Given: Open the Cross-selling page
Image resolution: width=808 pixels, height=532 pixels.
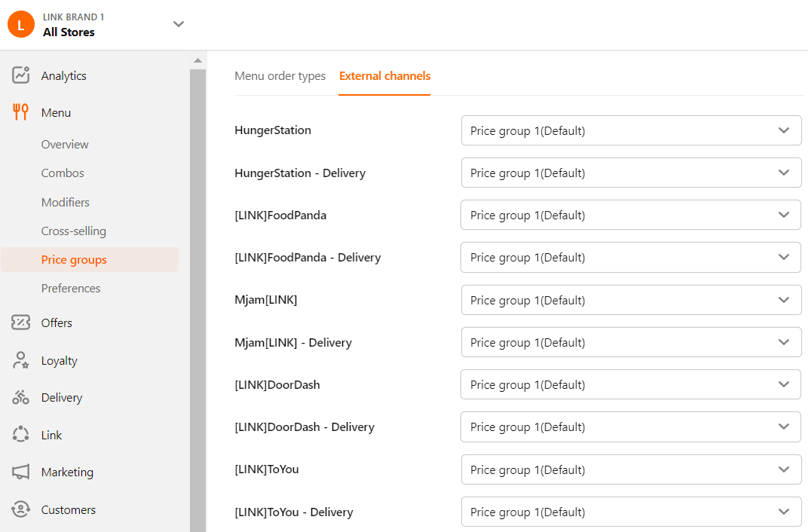Looking at the screenshot, I should (74, 231).
